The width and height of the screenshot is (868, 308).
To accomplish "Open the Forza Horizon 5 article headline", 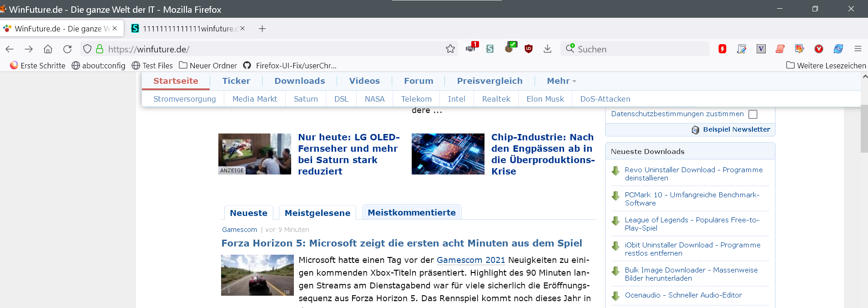I will click(x=401, y=243).
